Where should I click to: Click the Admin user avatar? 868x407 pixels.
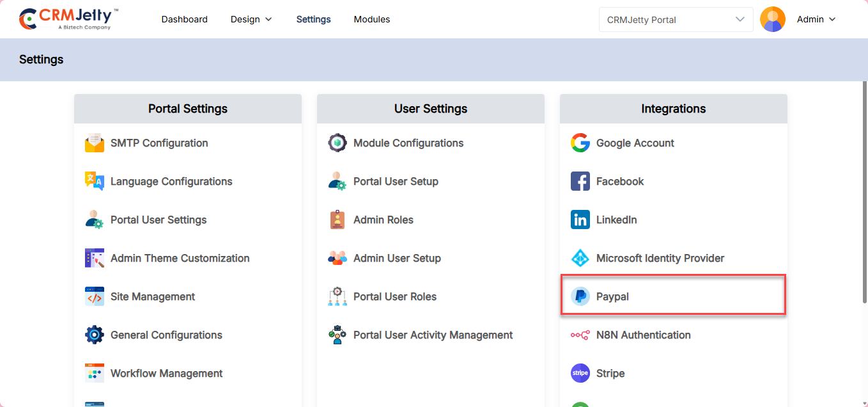tap(772, 19)
